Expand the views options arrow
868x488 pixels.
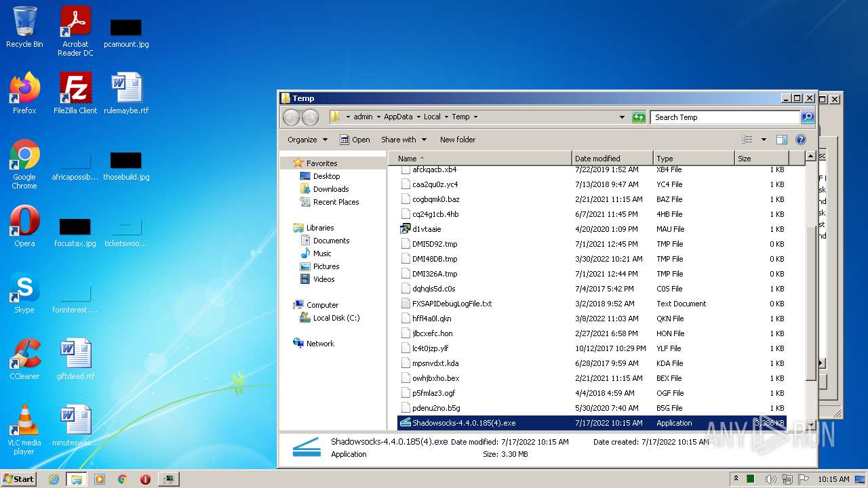pos(764,140)
